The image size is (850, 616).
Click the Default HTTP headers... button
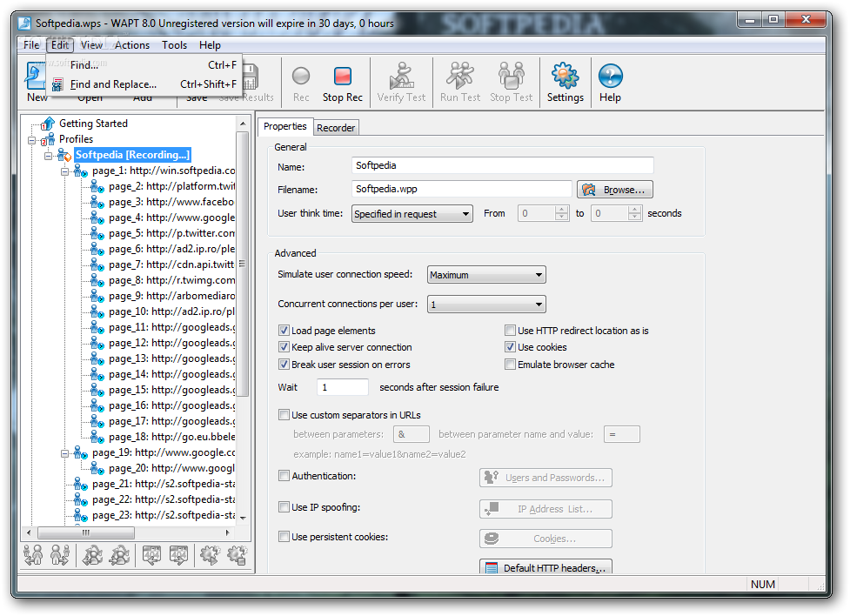point(545,568)
